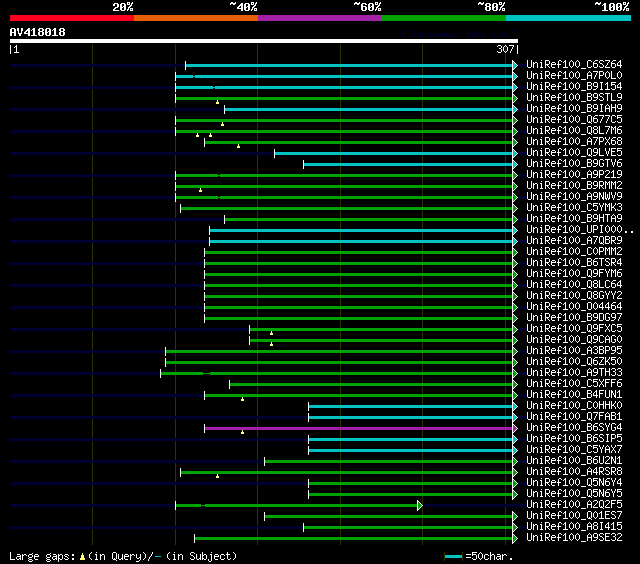640x564 pixels.
Task: Click UniRef100_B6SIP5 label
Action: click(x=574, y=439)
